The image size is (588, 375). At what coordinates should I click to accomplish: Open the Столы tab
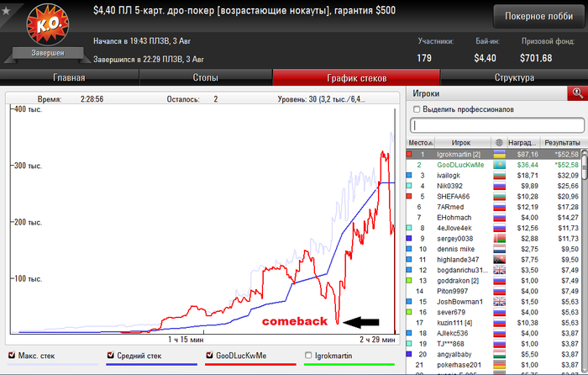coord(206,77)
